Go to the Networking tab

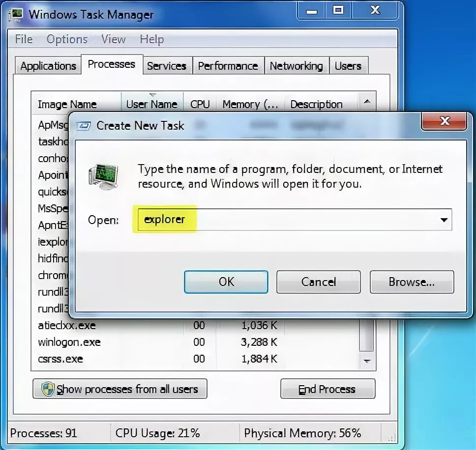point(297,66)
